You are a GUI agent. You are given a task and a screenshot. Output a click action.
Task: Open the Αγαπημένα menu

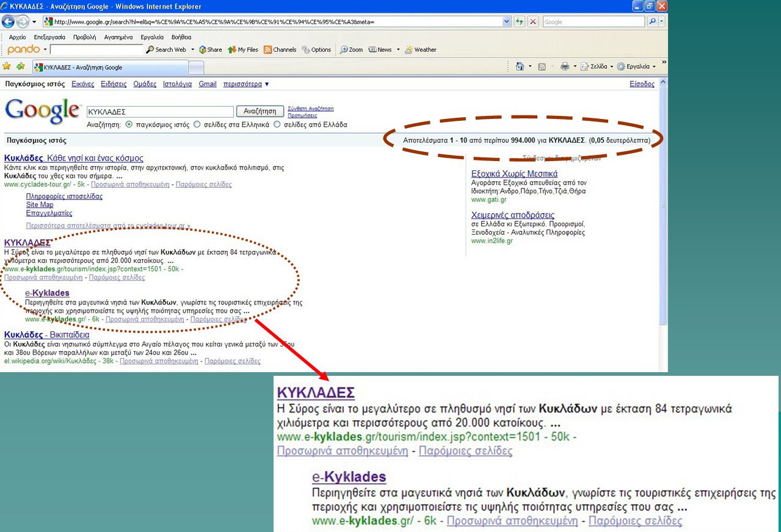point(118,37)
